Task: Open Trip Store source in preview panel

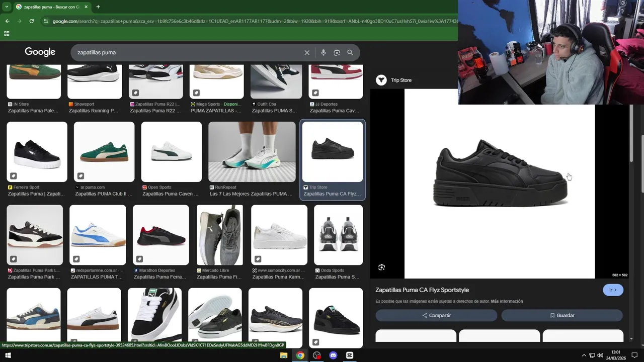Action: (401, 80)
